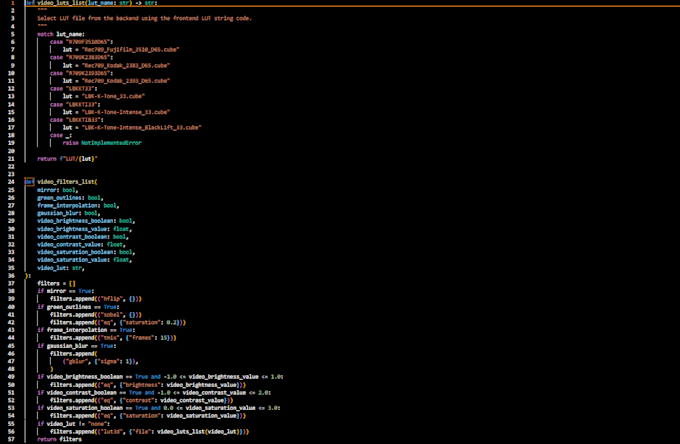Click the 'case _:' default branch
This screenshot has width=680, height=444.
[x=61, y=135]
